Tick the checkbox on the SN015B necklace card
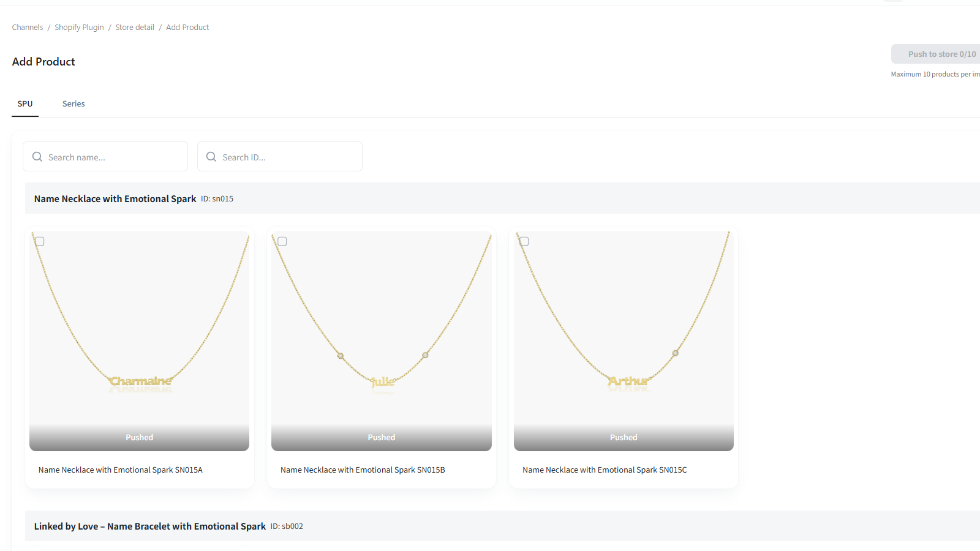 pos(282,241)
